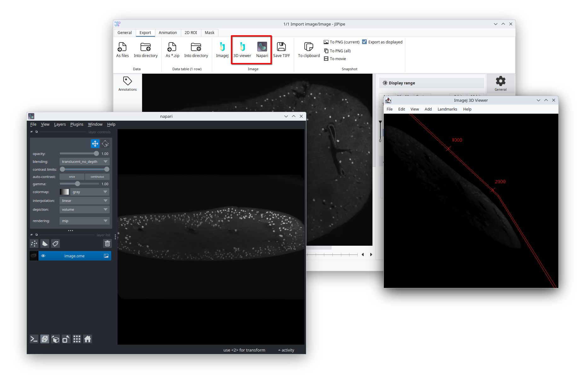Screen dimensions: 588x378
Task: Enable continuous auto-contrast
Action: click(x=97, y=177)
